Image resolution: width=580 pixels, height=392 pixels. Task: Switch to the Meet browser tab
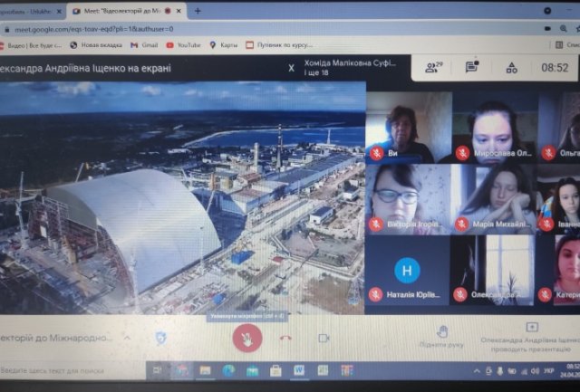pos(127,11)
